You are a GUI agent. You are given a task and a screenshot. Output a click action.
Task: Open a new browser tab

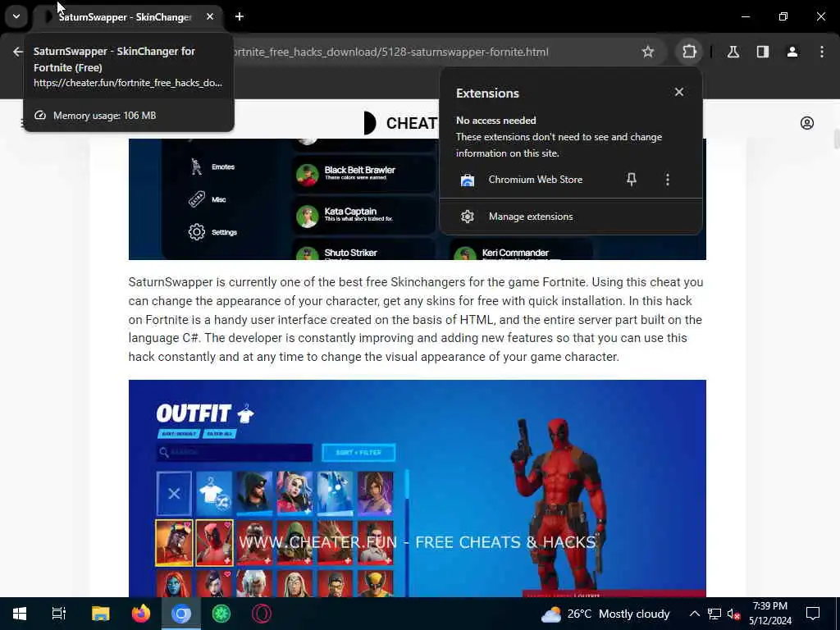(240, 16)
